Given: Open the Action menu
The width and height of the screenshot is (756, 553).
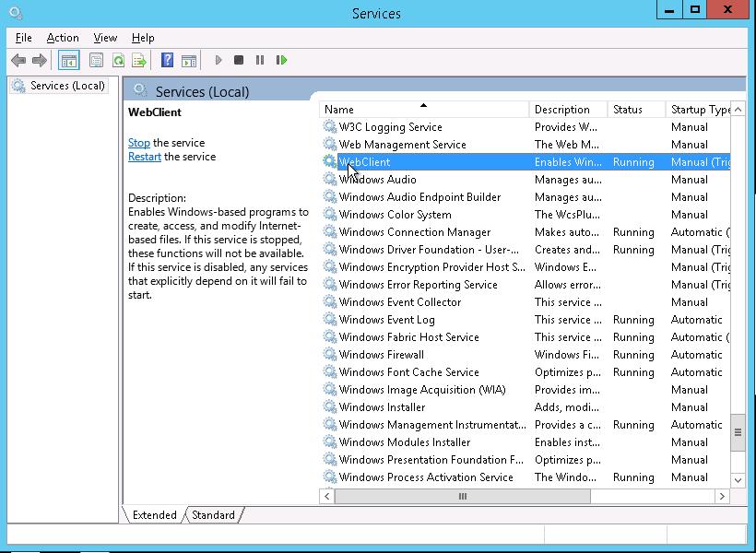Looking at the screenshot, I should pyautogui.click(x=63, y=38).
